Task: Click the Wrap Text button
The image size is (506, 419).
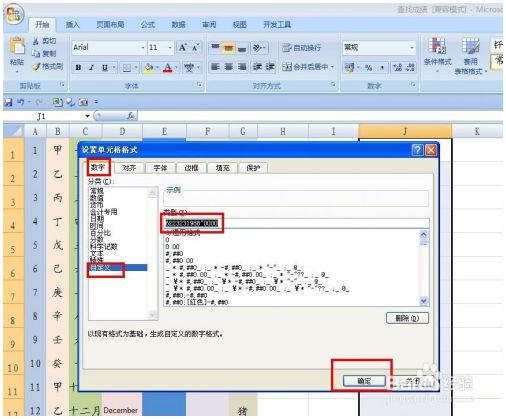Action: tap(301, 48)
